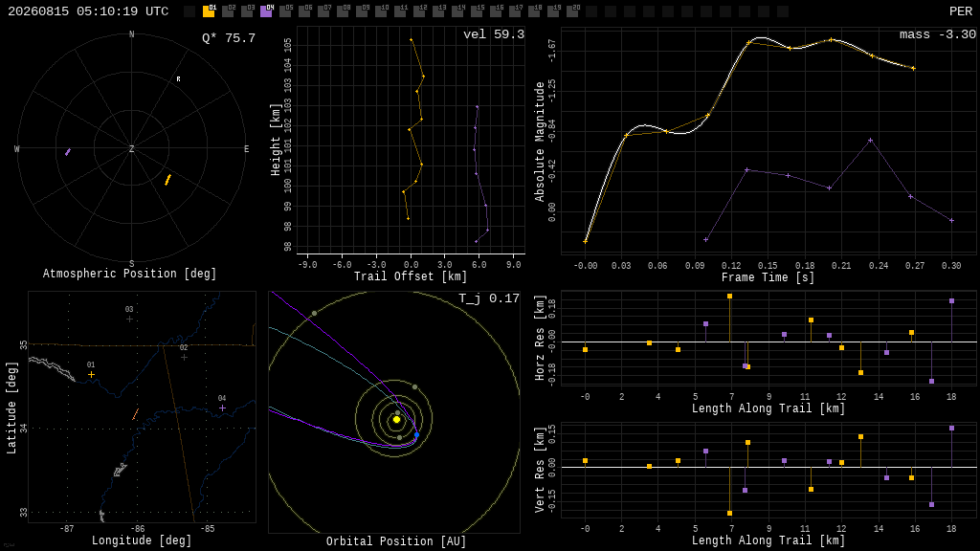The height and width of the screenshot is (551, 980).
Task: Click the blue Earth dot on orbit plot
Action: tap(417, 435)
